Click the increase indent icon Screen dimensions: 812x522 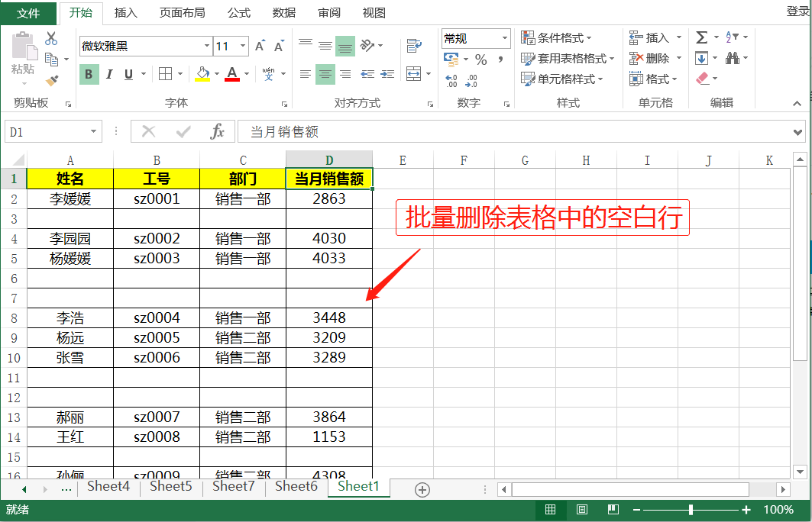click(387, 74)
